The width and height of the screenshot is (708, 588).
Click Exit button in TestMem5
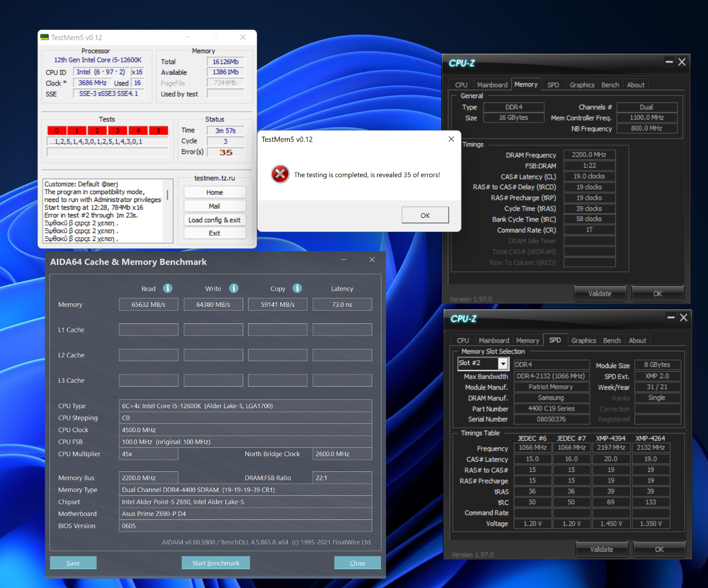(215, 233)
